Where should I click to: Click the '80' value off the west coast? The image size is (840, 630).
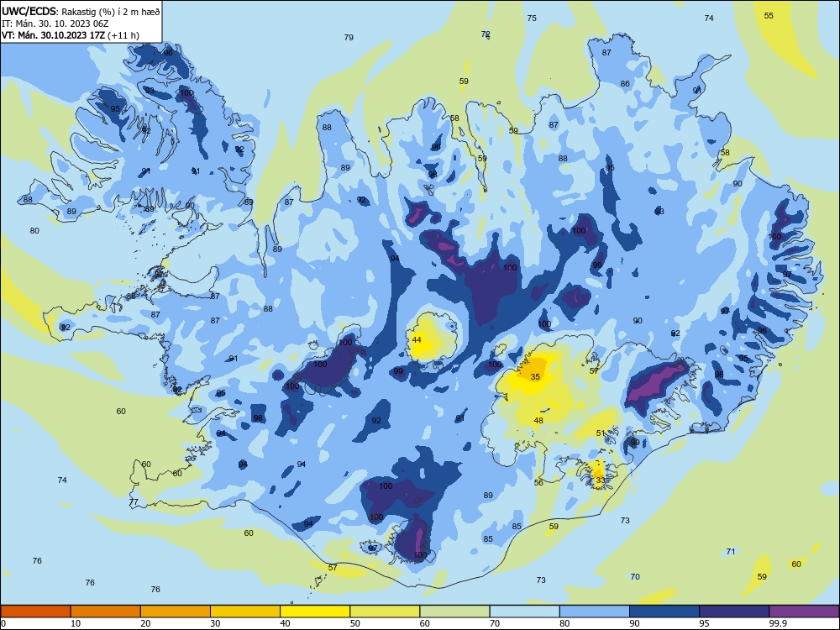click(x=34, y=230)
